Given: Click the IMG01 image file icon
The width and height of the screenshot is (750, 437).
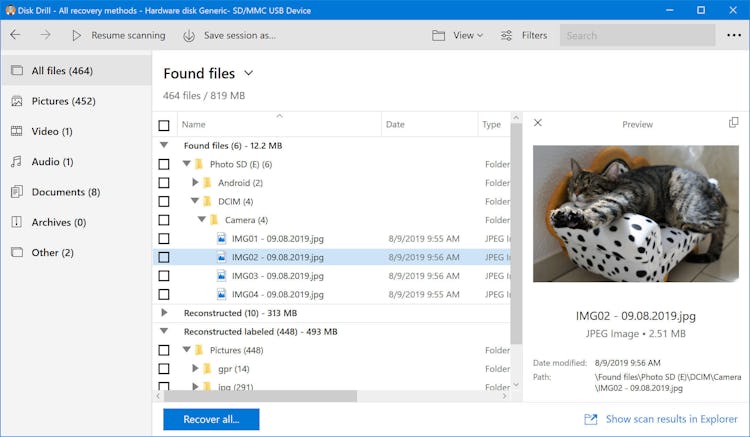Looking at the screenshot, I should (x=221, y=238).
